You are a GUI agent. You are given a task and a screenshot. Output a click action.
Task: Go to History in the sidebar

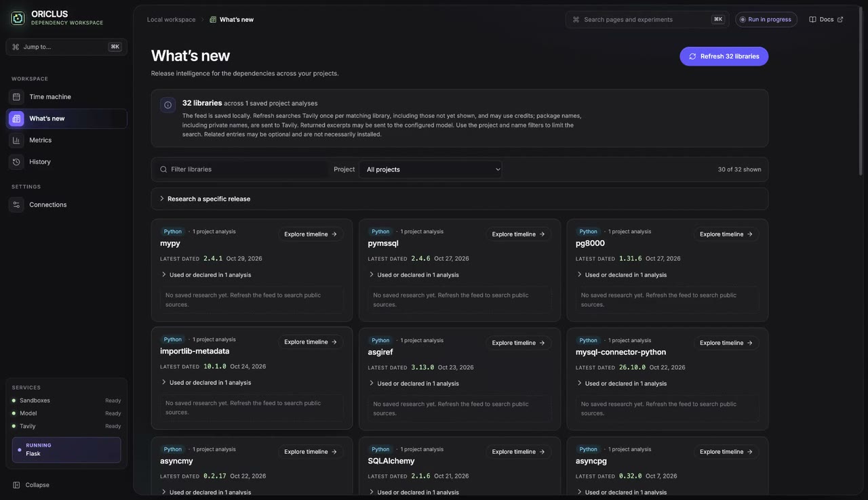(66, 162)
